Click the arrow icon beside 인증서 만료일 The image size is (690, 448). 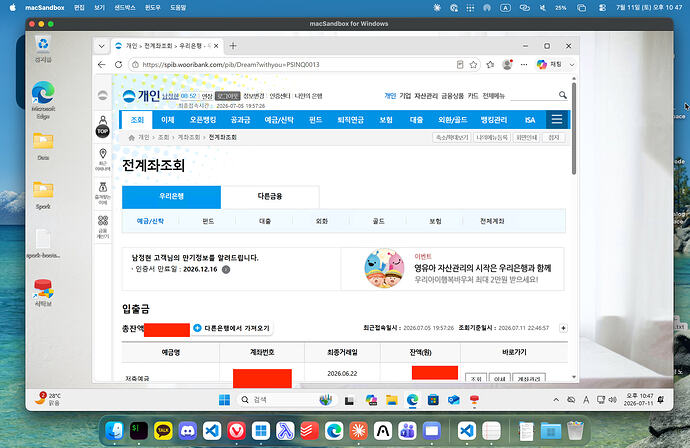coord(226,269)
